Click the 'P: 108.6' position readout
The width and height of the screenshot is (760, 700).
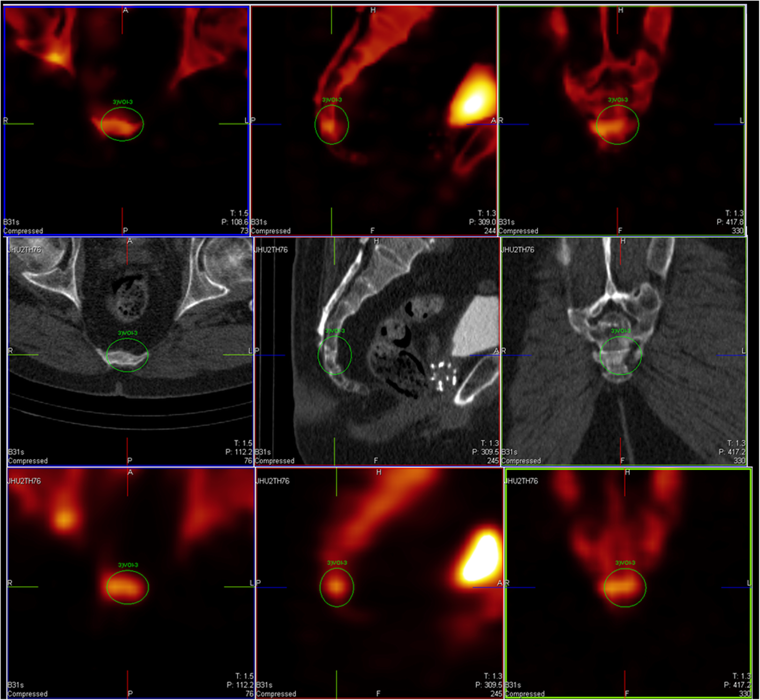click(x=235, y=222)
